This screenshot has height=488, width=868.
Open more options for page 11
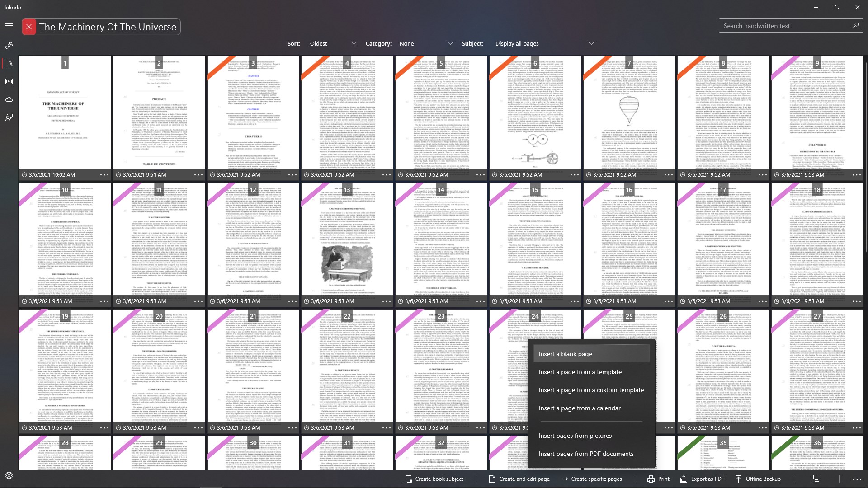198,301
